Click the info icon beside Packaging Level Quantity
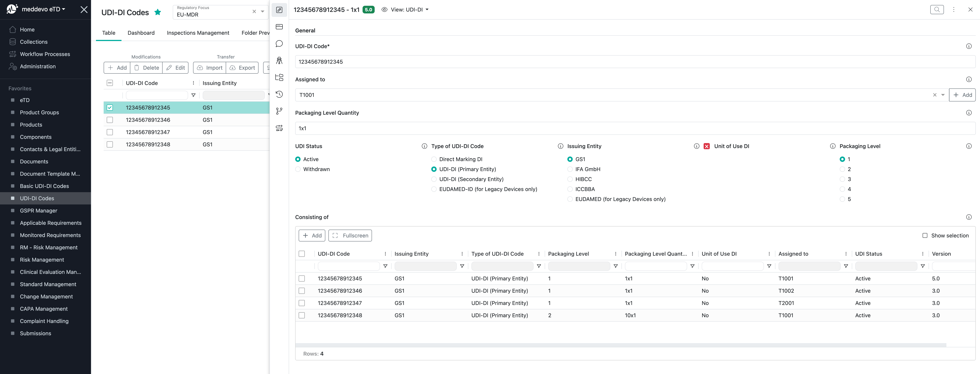 click(969, 113)
